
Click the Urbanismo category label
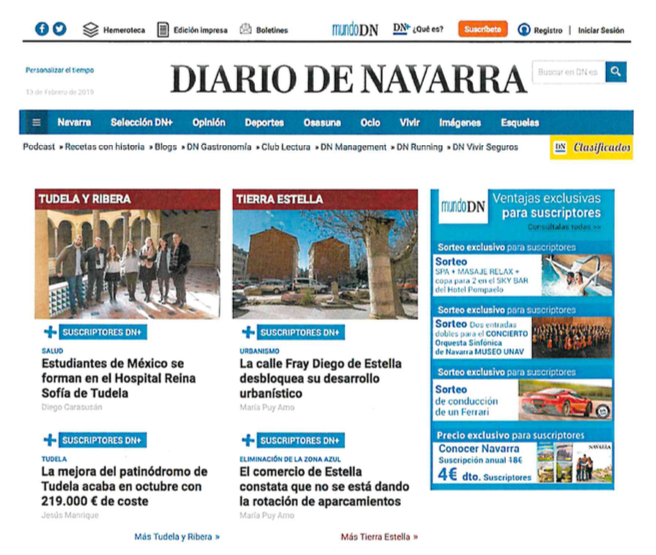(x=259, y=351)
